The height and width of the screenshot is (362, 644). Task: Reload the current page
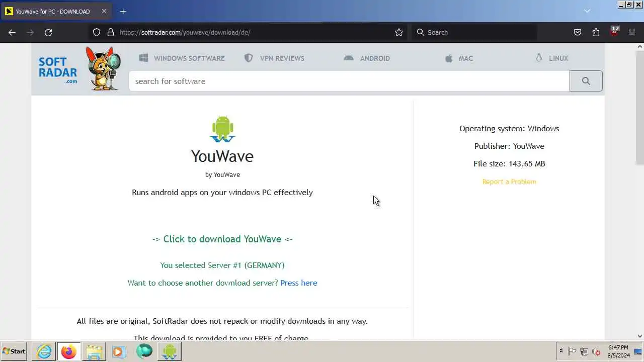click(x=48, y=32)
